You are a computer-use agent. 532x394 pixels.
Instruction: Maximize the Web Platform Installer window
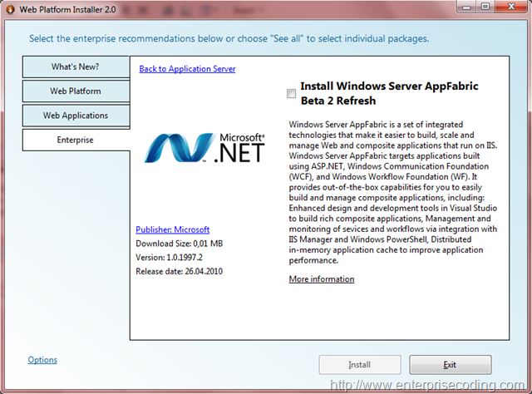coord(485,7)
